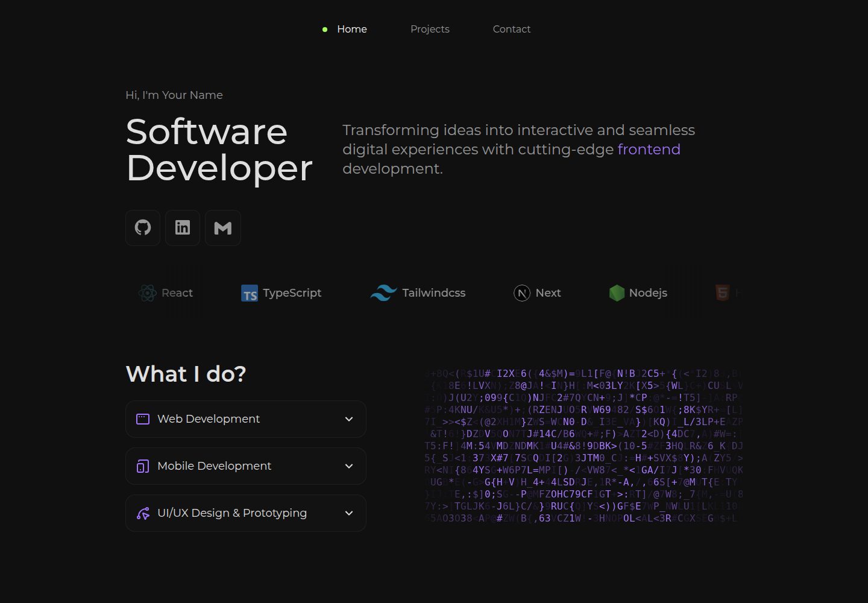Click the UI/UX Design pen icon
Screen dimensions: 868x603
tap(143, 513)
